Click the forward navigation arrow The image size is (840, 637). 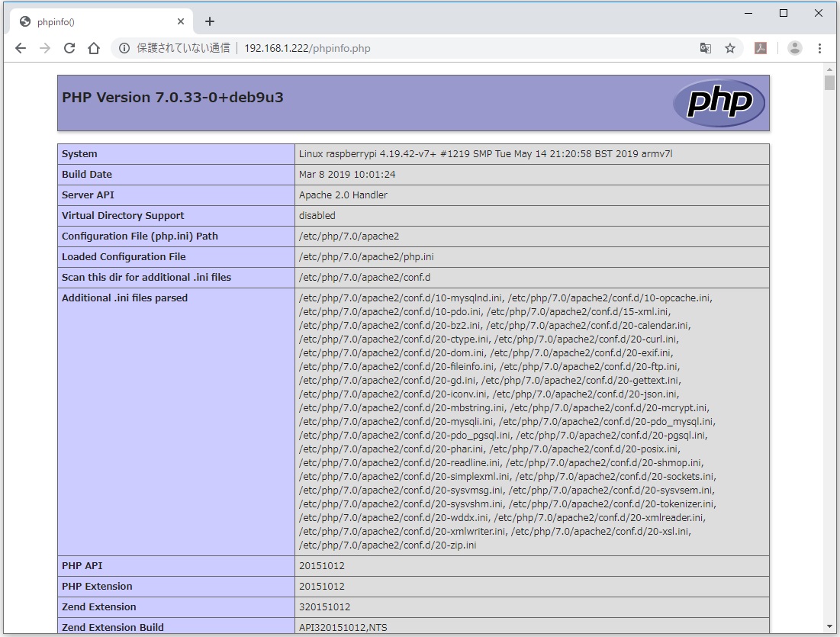tap(45, 48)
